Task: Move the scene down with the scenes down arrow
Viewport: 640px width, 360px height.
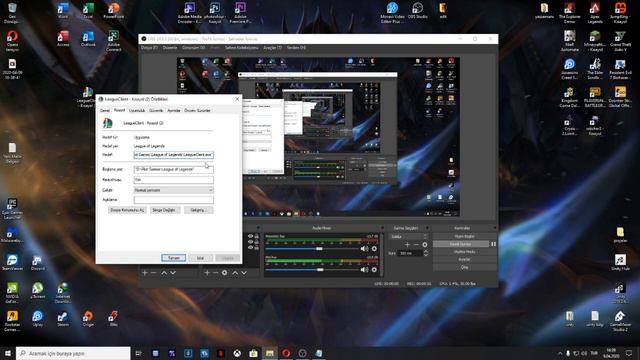Action: (x=173, y=273)
